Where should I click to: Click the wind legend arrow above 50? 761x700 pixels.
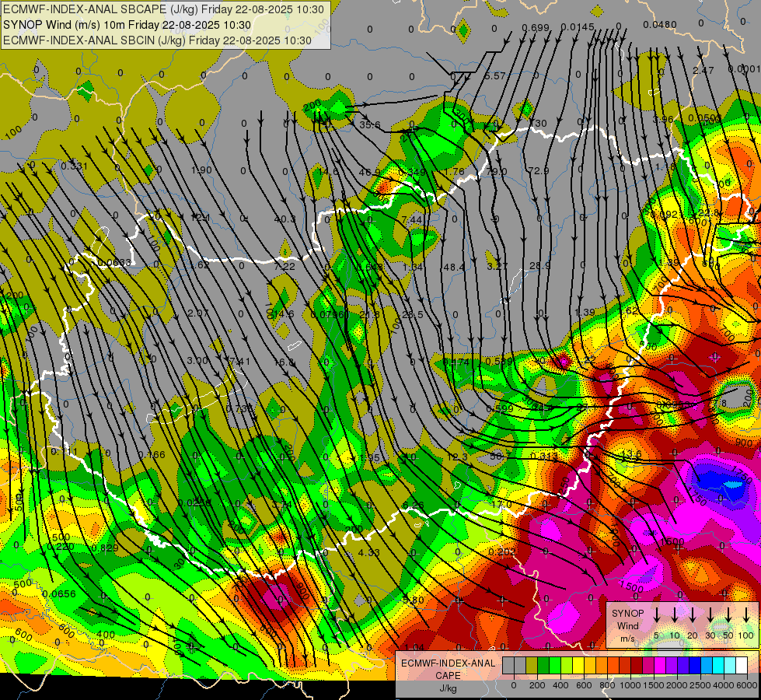click(728, 615)
